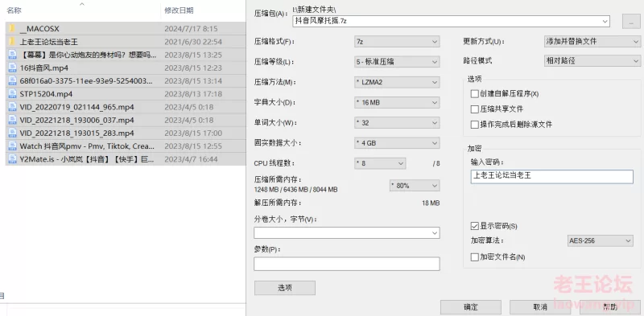The height and width of the screenshot is (316, 644).
Task: Click the 上老王论坛当老王 folder icon
Action: click(12, 42)
